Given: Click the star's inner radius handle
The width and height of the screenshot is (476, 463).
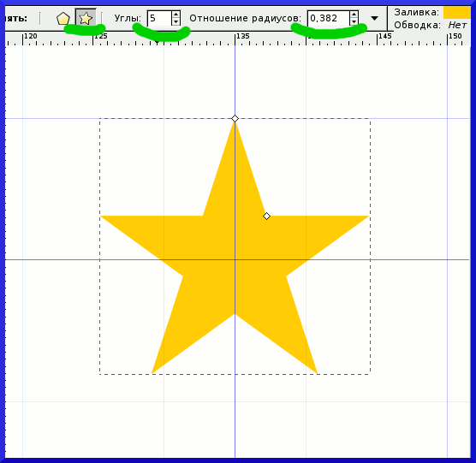Looking at the screenshot, I should [266, 216].
